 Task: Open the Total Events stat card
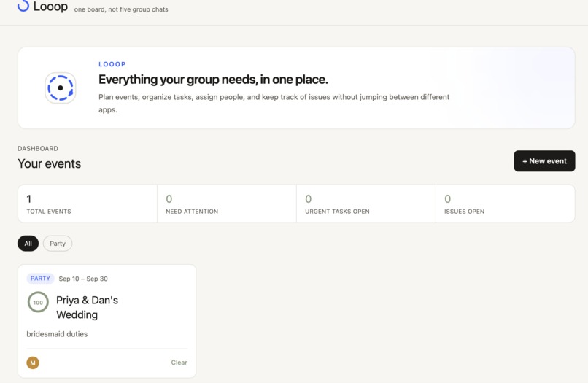tap(88, 204)
